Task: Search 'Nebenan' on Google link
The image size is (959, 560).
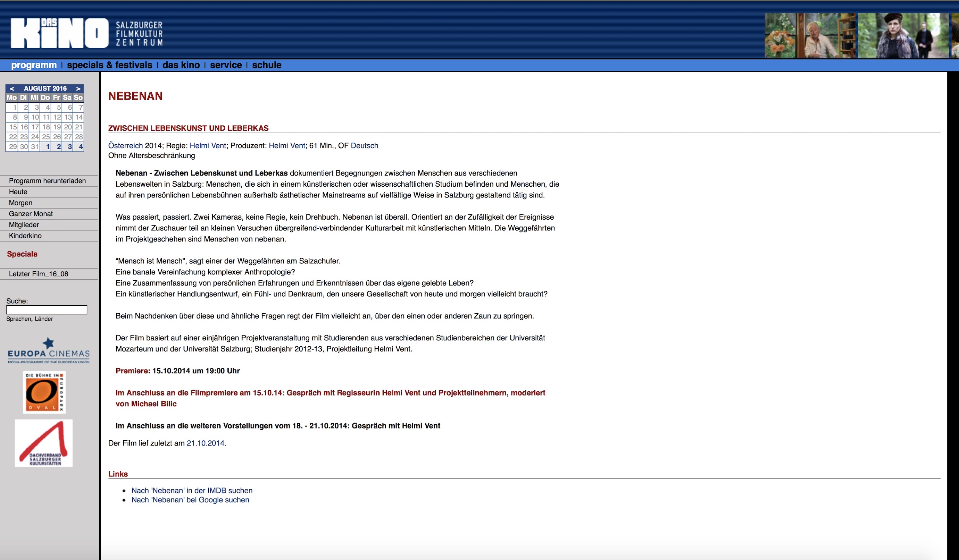Action: 190,500
